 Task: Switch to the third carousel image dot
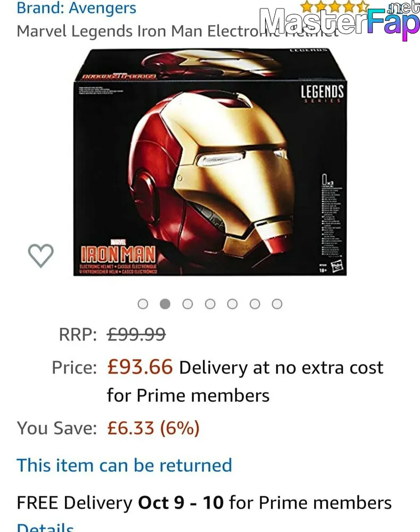tap(187, 304)
